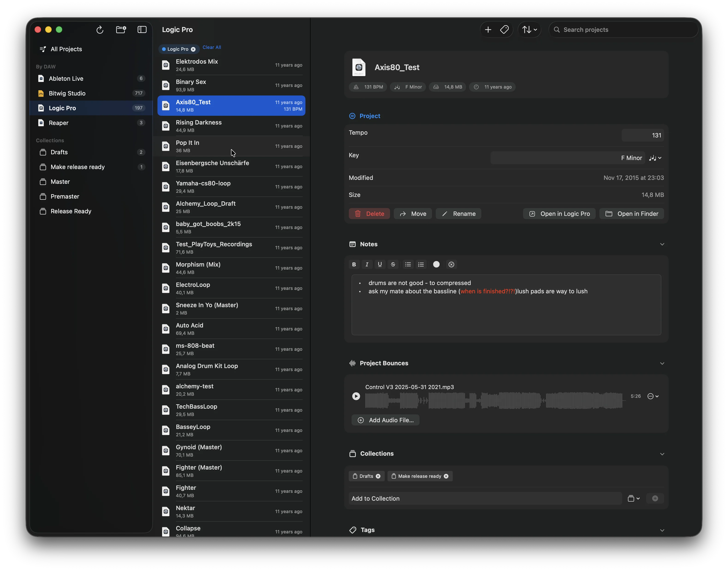The height and width of the screenshot is (571, 728).
Task: Click the refresh projects icon
Action: (100, 30)
